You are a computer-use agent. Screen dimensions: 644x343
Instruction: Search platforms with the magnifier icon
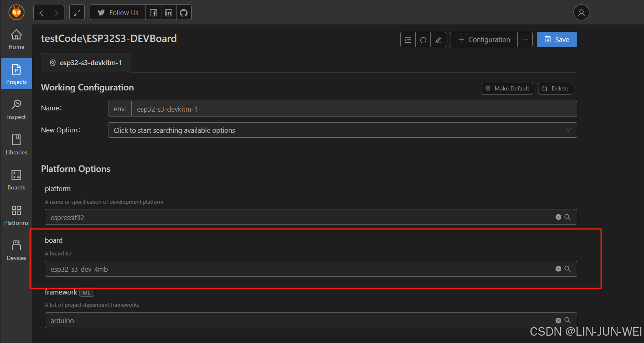pos(567,217)
